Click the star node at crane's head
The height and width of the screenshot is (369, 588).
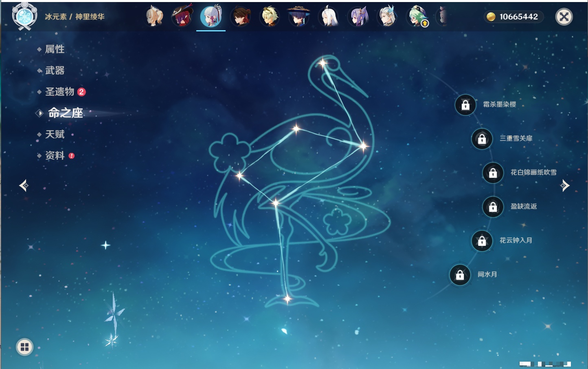click(x=323, y=63)
